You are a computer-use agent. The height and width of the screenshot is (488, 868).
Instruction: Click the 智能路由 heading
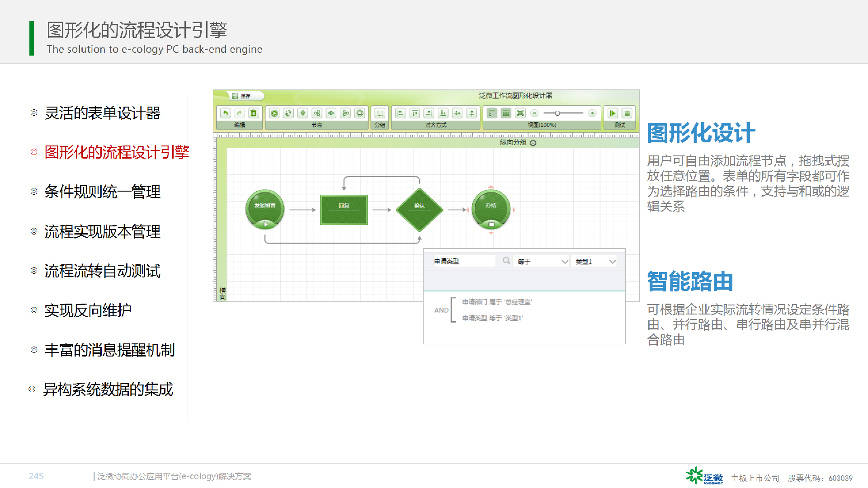click(690, 282)
